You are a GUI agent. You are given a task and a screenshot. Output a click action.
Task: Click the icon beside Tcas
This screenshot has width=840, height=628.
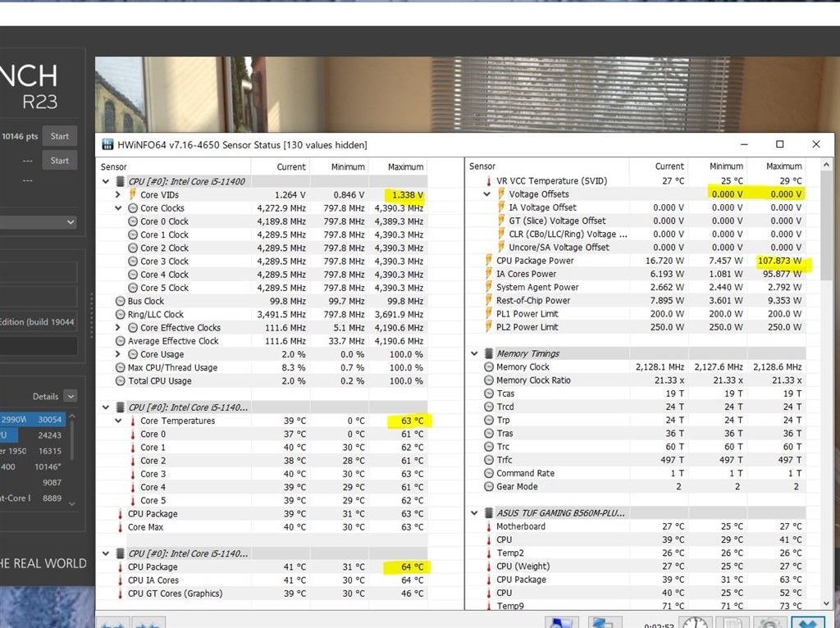pyautogui.click(x=489, y=394)
